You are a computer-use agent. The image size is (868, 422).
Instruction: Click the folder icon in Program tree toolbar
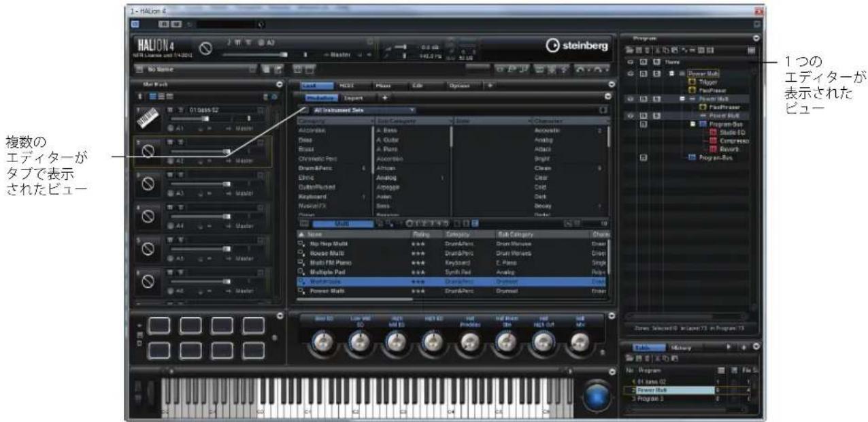click(629, 50)
